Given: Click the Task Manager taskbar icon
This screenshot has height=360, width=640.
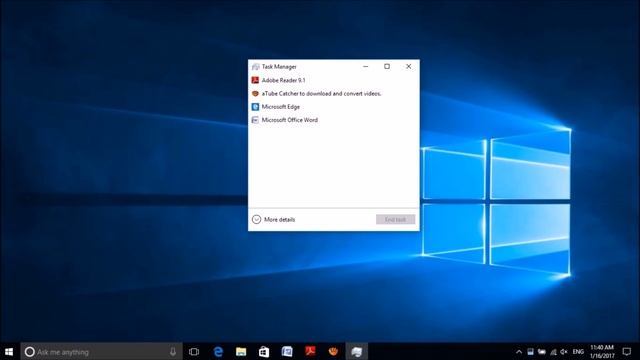Looking at the screenshot, I should [x=357, y=351].
